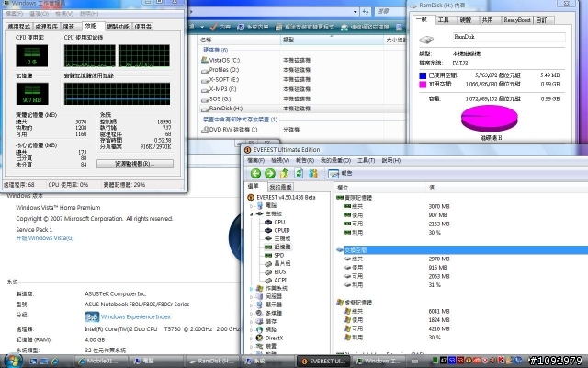
Task: Expand the 顯示器 node in EVEREST tree
Action: pos(251,305)
